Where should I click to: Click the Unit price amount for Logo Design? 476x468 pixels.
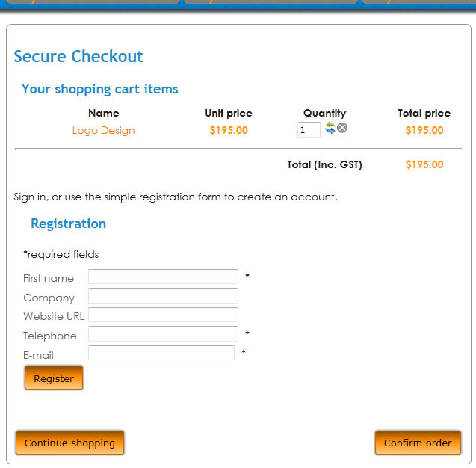point(229,130)
